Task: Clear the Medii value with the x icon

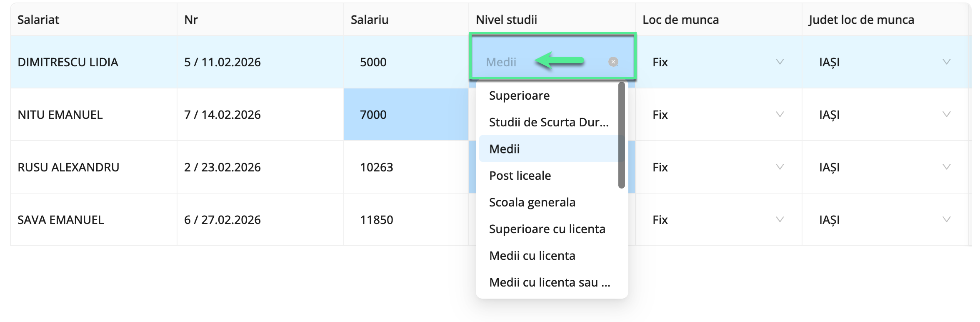Action: tap(613, 62)
